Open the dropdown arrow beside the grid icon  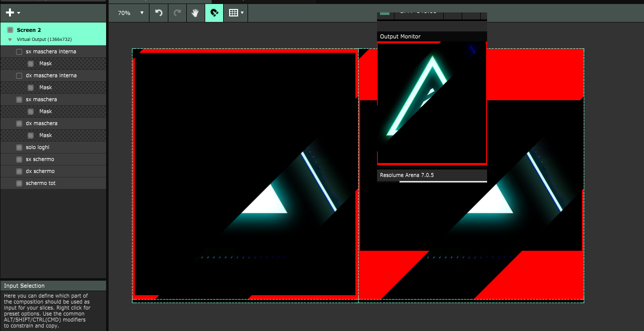(243, 13)
